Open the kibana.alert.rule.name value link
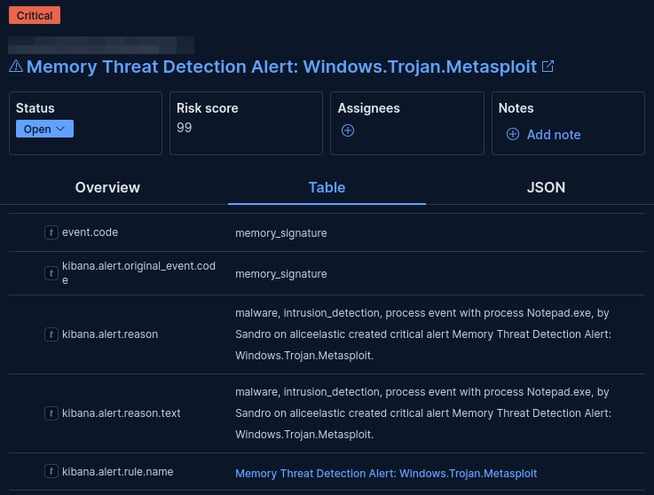Image resolution: width=654 pixels, height=495 pixels. click(x=386, y=474)
